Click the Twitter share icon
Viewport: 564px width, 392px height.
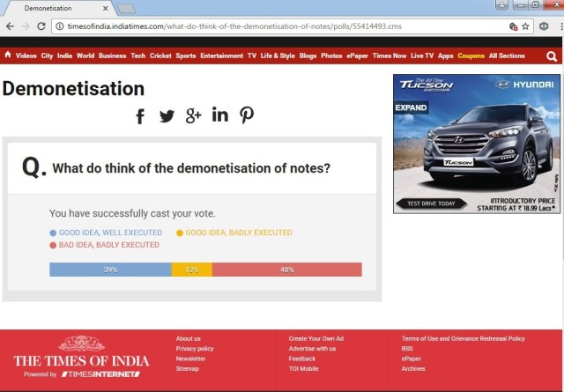click(x=167, y=116)
